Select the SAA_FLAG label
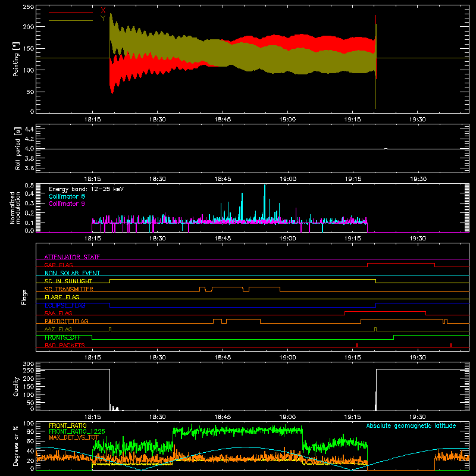Screen dimensions: 476x476 click(x=58, y=313)
